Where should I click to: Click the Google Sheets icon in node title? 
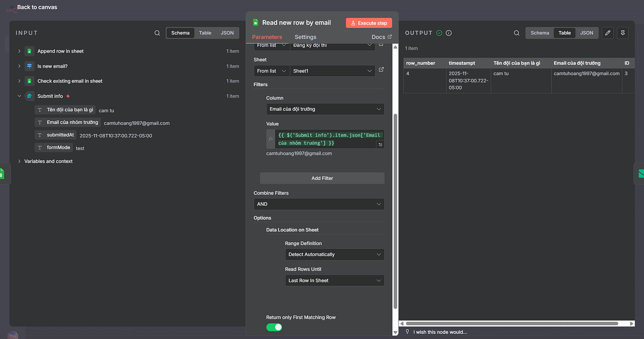255,23
